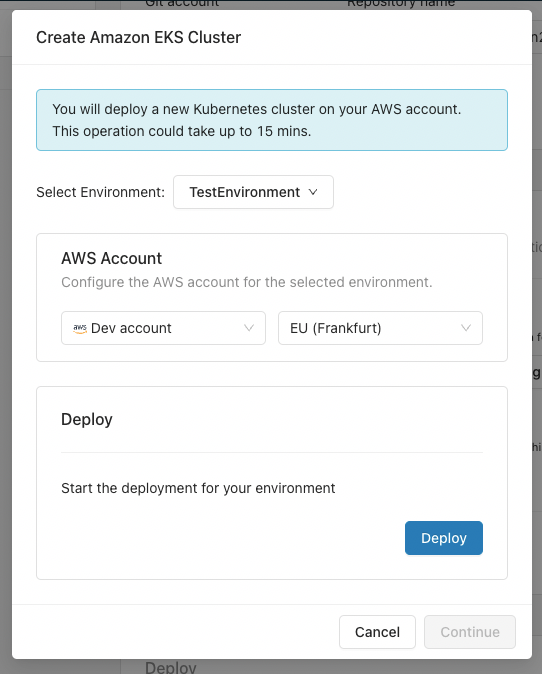The image size is (542, 674).
Task: Click the 'Select Environment:' label
Action: click(x=101, y=192)
